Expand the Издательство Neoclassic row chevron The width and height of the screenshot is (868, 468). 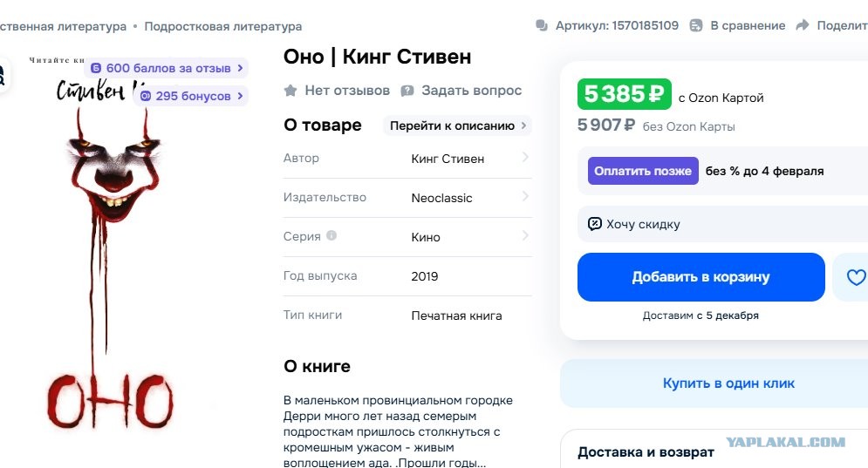point(525,197)
